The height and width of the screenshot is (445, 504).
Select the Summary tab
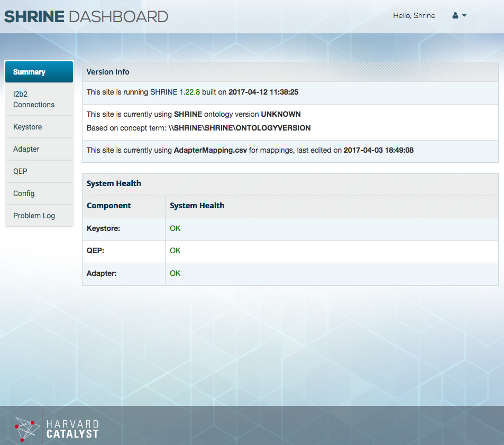(x=39, y=72)
